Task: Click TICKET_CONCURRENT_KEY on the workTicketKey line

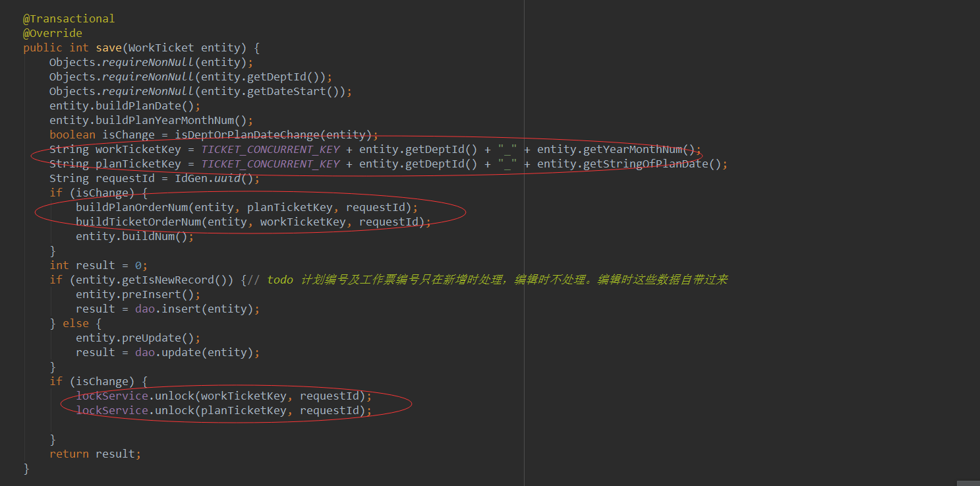Action: pos(270,149)
